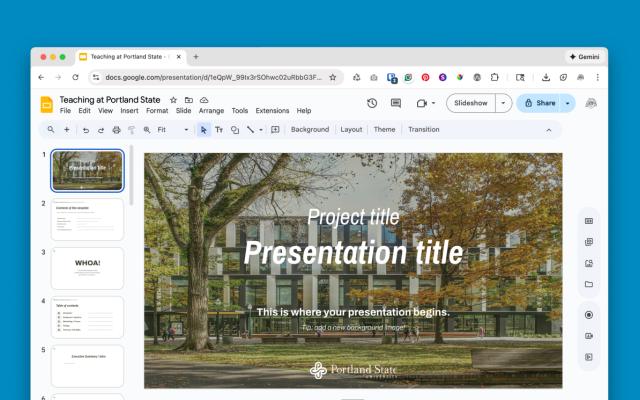This screenshot has height=400, width=640.
Task: Redo the last action
Action: (x=101, y=130)
